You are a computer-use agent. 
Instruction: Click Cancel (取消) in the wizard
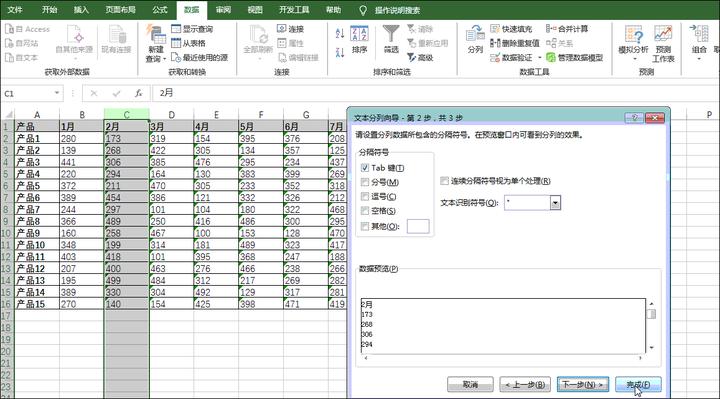[470, 384]
